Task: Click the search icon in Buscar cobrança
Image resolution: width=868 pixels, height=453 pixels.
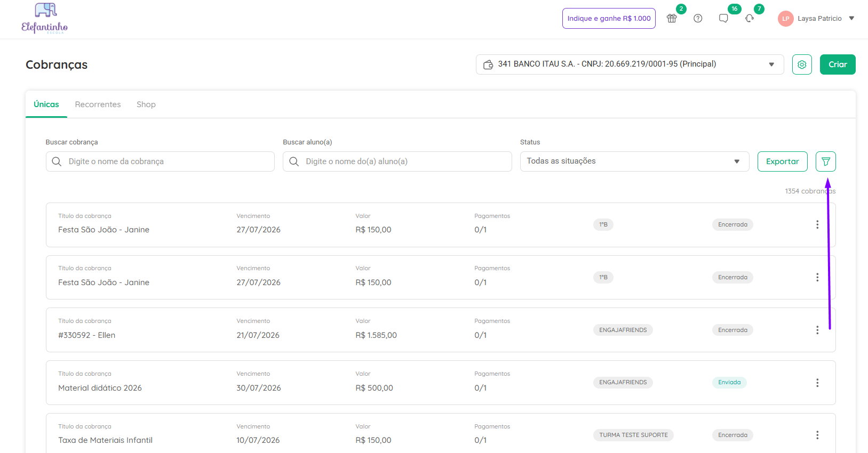Action: tap(57, 161)
